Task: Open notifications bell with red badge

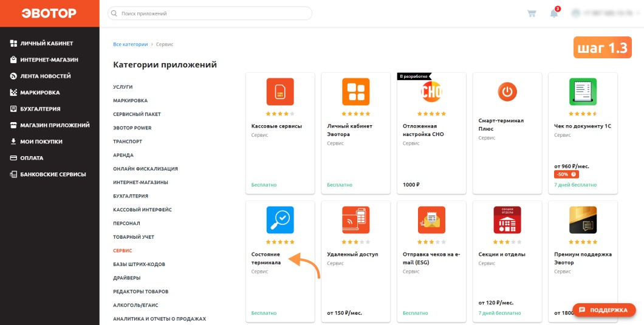Action: click(x=555, y=13)
